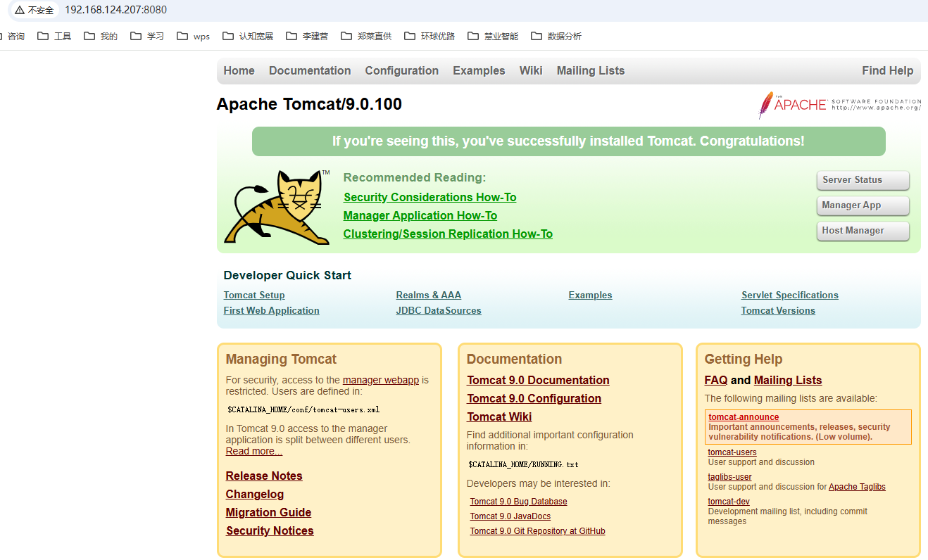
Task: Launch the Manager App button
Action: 863,205
